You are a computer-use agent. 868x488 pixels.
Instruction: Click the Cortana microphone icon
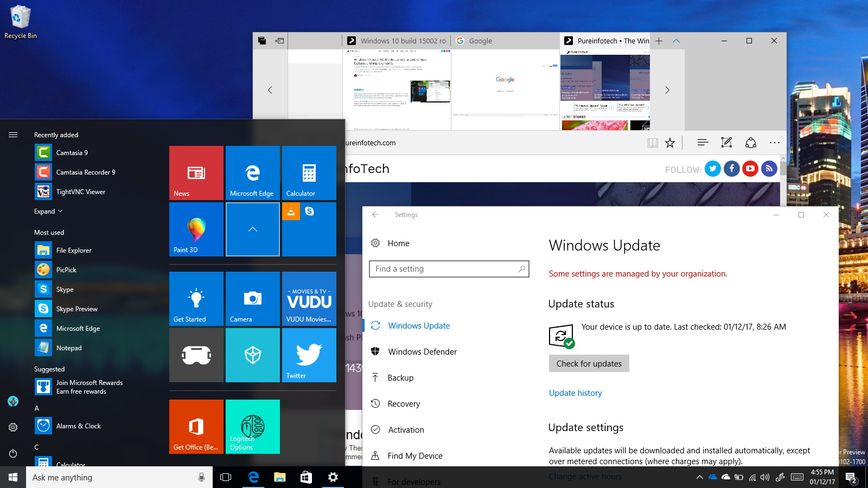[x=201, y=477]
